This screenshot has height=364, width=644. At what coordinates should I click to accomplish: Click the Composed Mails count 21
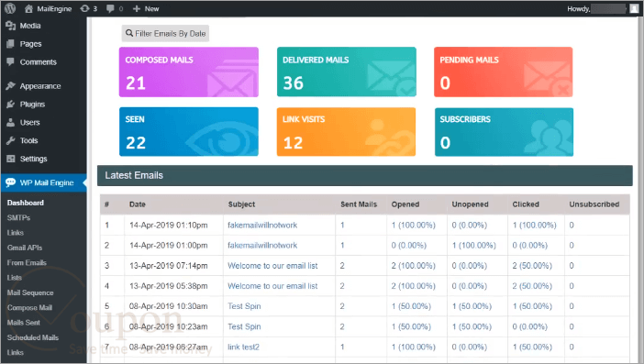136,83
